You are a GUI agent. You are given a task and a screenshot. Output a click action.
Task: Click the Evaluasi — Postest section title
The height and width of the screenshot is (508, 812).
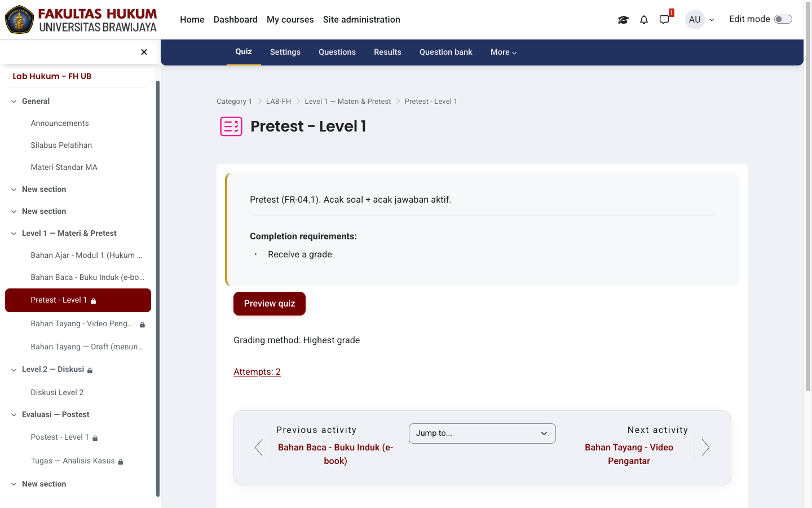tap(56, 415)
